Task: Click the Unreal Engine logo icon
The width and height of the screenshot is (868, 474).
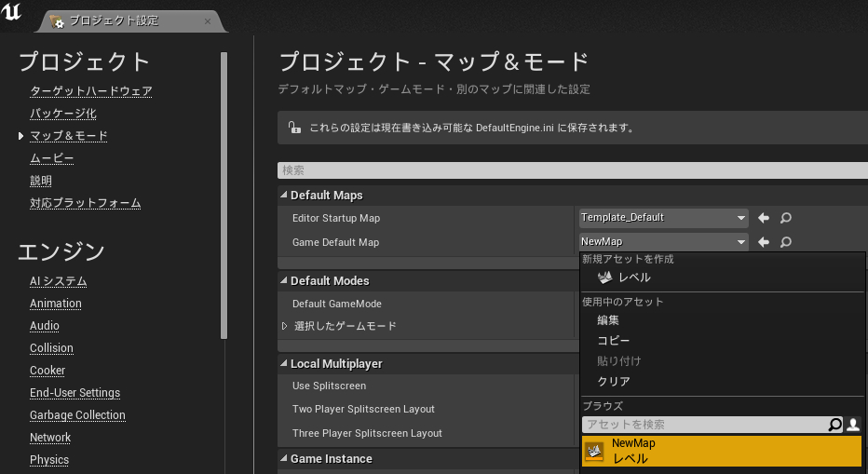Action: coord(10,11)
